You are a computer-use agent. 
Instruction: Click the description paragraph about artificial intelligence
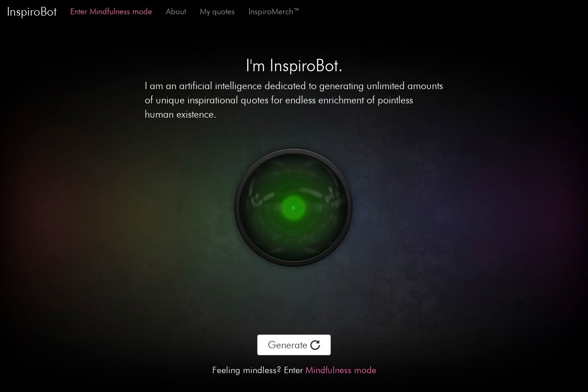click(x=294, y=100)
